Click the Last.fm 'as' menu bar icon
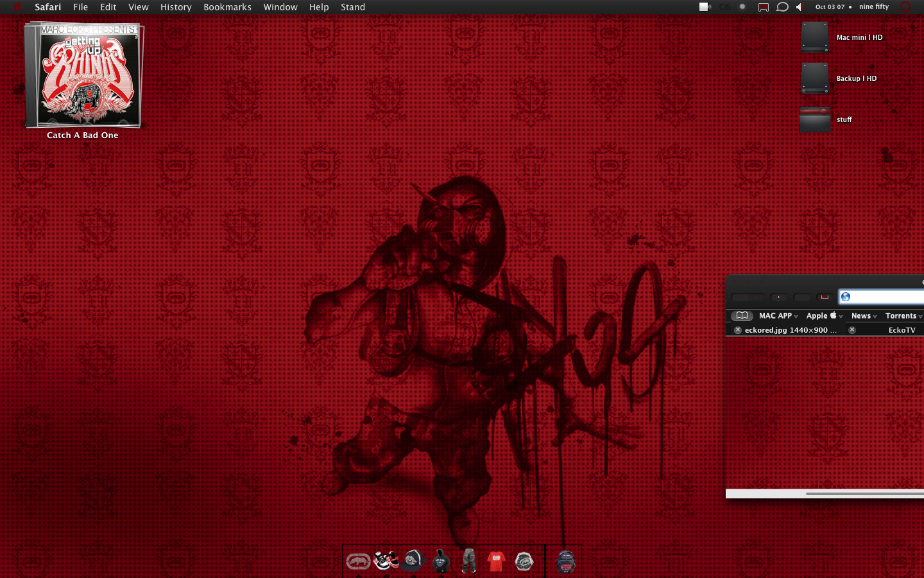 (725, 7)
